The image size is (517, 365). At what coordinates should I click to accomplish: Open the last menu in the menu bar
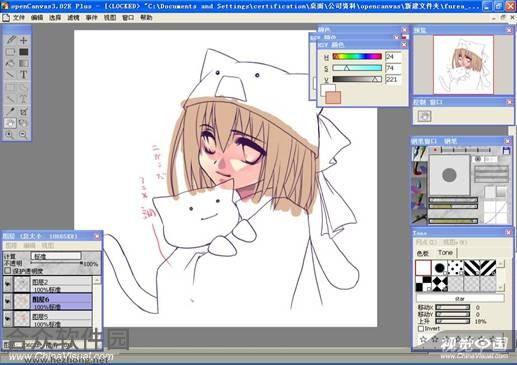click(146, 18)
